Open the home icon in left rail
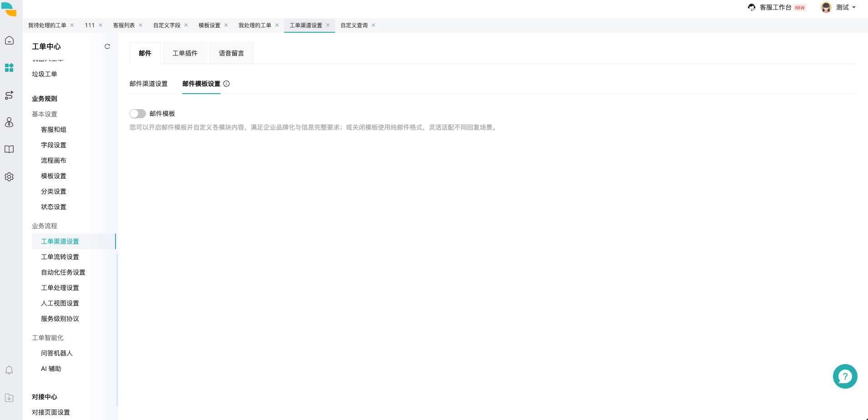The width and height of the screenshot is (868, 420). coord(9,40)
